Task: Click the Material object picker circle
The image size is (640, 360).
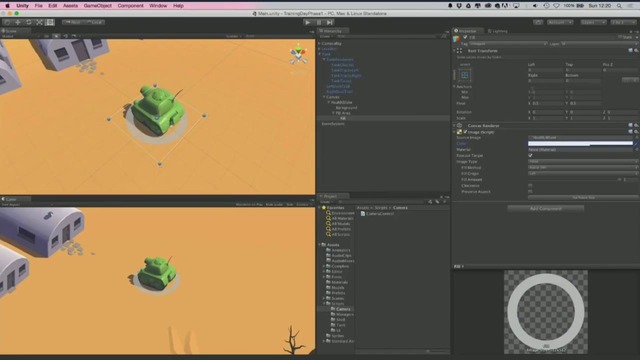Action: [637, 149]
